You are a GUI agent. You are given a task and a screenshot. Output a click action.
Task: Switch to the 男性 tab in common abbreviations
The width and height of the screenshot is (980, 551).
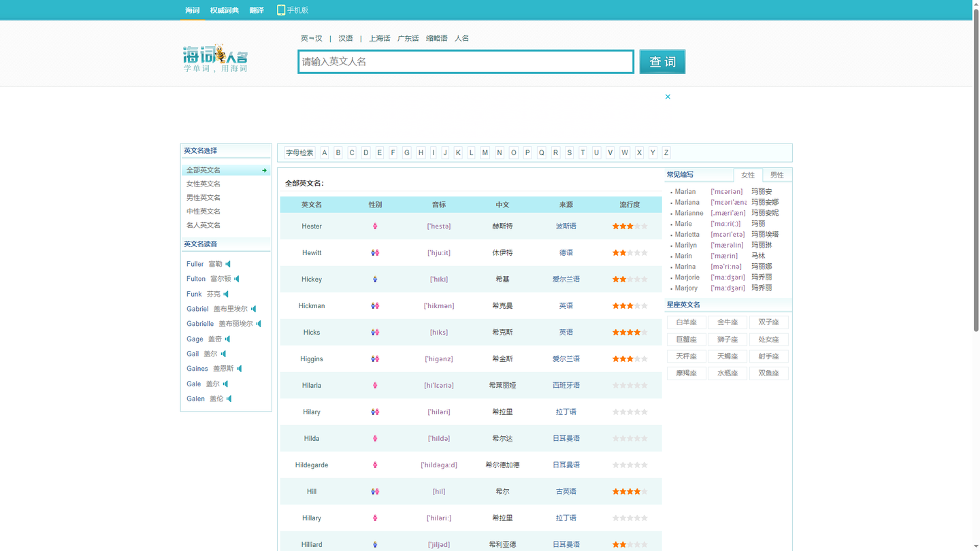click(777, 175)
